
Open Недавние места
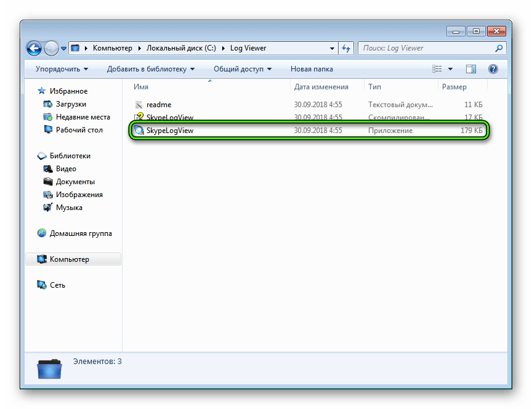83,117
